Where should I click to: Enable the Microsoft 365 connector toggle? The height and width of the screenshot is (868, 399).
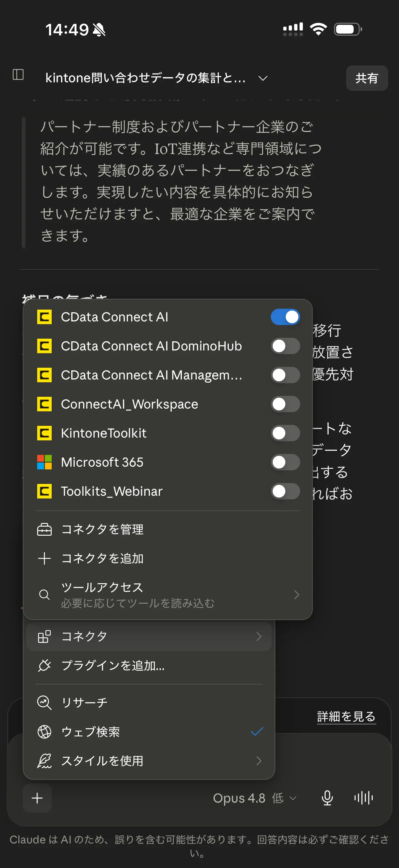pyautogui.click(x=285, y=462)
